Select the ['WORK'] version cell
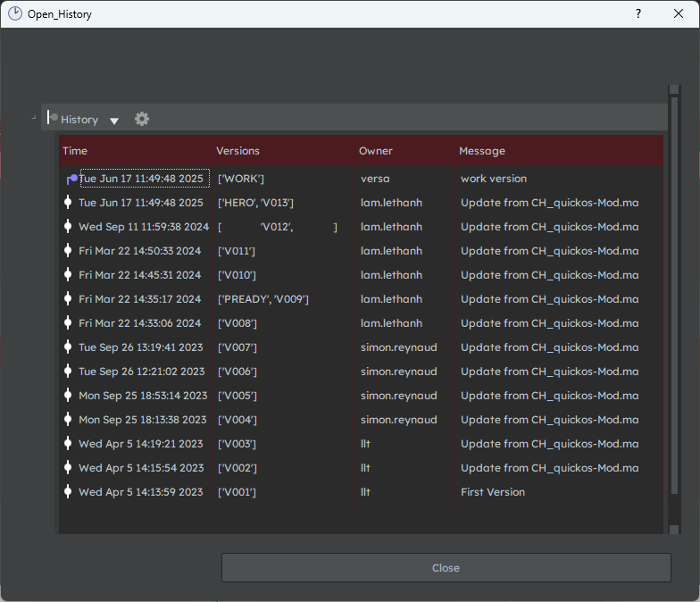This screenshot has height=602, width=700. (x=241, y=179)
